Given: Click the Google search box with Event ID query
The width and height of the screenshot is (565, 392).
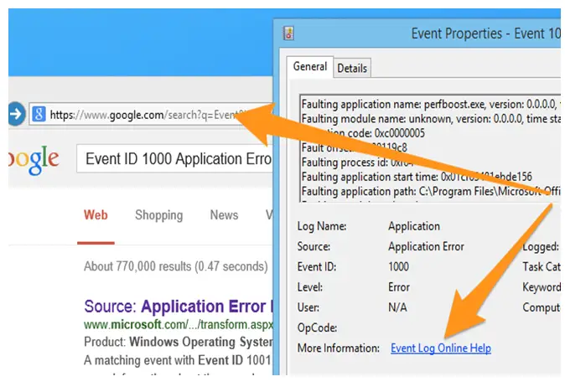Looking at the screenshot, I should click(x=174, y=159).
